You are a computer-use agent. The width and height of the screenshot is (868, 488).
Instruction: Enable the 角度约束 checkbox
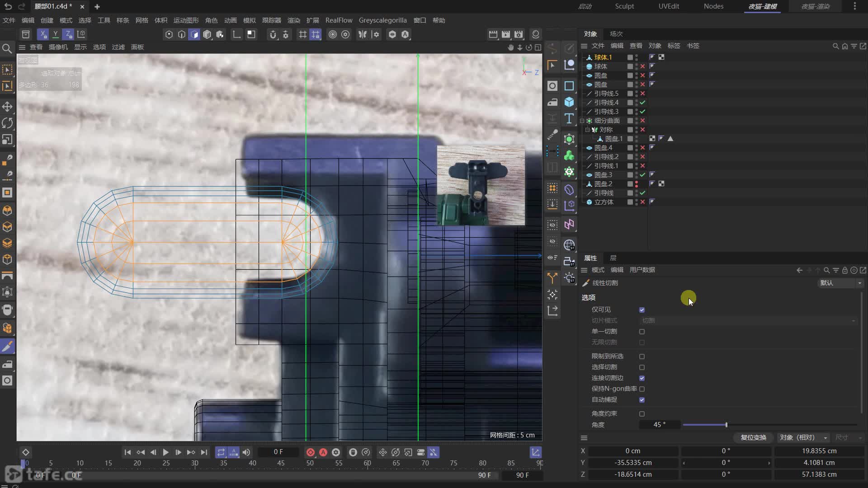tap(642, 414)
